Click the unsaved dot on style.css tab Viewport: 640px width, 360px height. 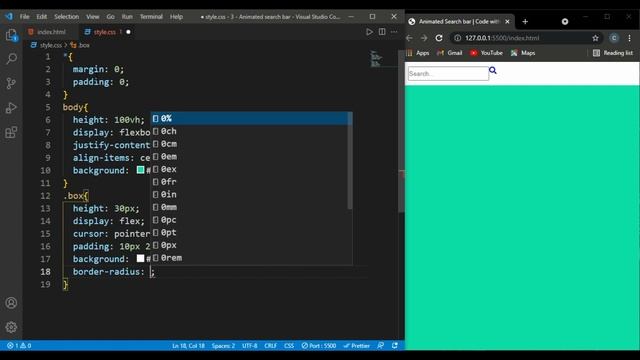click(x=128, y=32)
